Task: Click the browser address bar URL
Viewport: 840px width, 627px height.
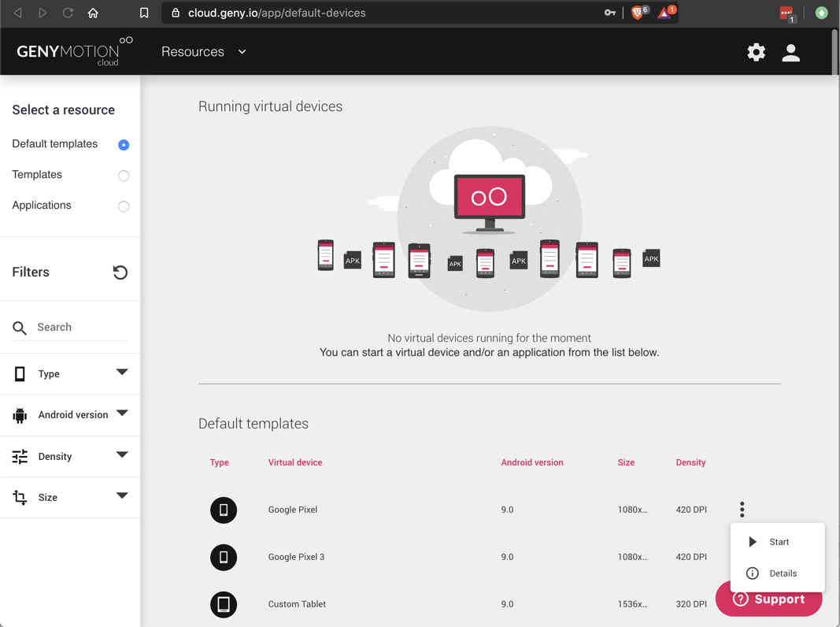Action: (x=276, y=13)
